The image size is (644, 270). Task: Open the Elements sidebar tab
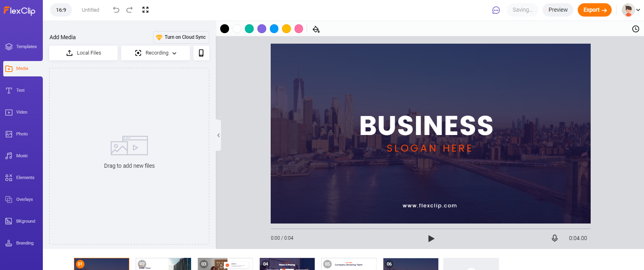(x=21, y=177)
